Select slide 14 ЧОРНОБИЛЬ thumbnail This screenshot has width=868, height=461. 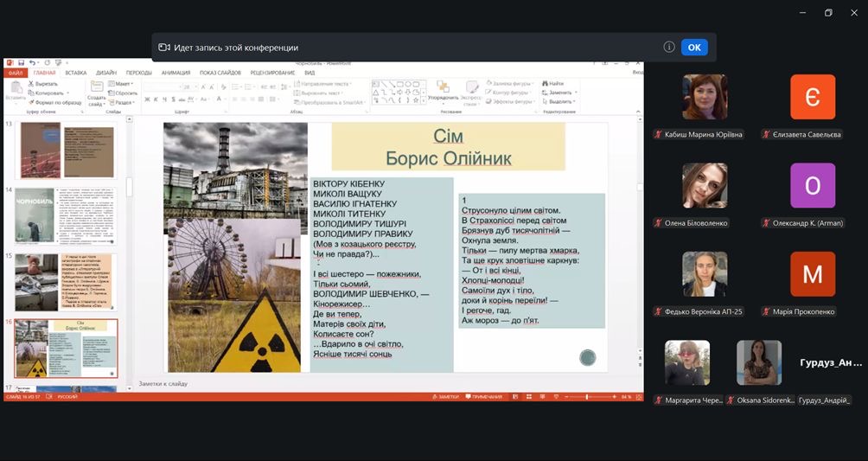[x=66, y=214]
